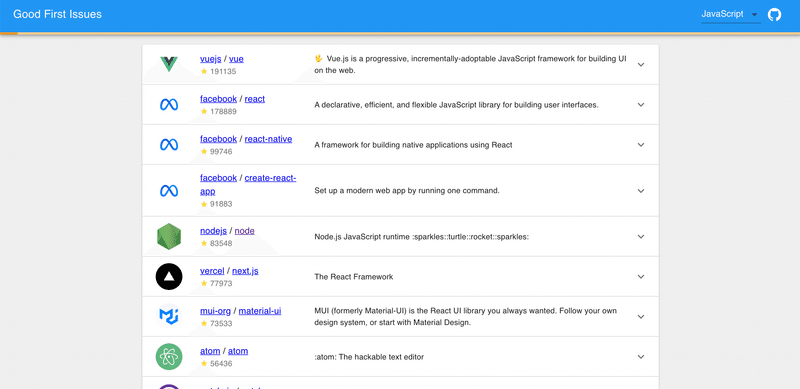
Task: Click the star count 77973
Action: (x=221, y=283)
